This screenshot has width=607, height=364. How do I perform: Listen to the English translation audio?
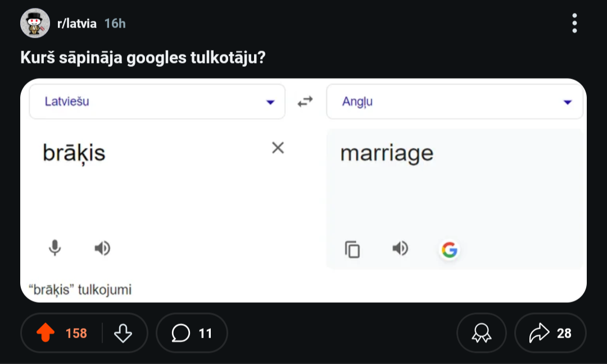tap(400, 248)
